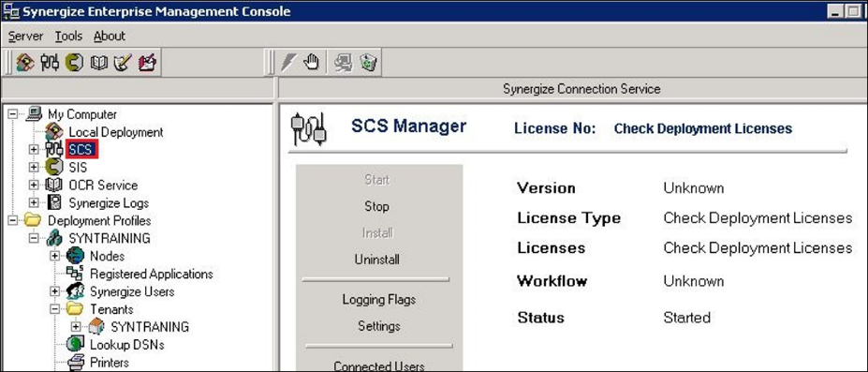The image size is (868, 372).
Task: Expand the Synergize Users node
Action: point(55,291)
